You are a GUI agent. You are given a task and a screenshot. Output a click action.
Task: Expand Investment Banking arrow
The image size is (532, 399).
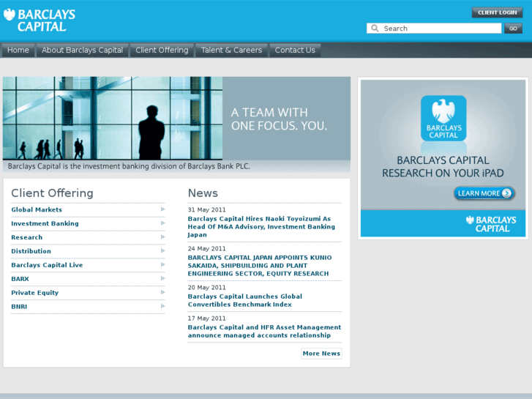point(163,223)
